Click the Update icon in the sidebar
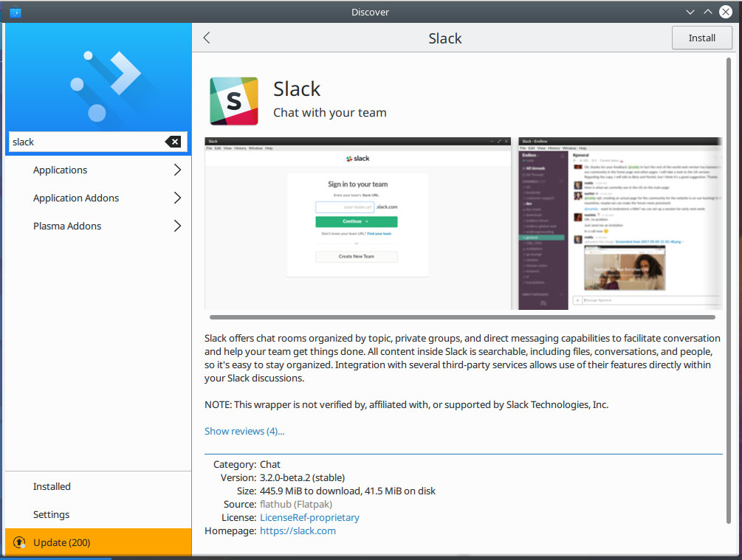Image resolution: width=742 pixels, height=560 pixels. (x=19, y=542)
